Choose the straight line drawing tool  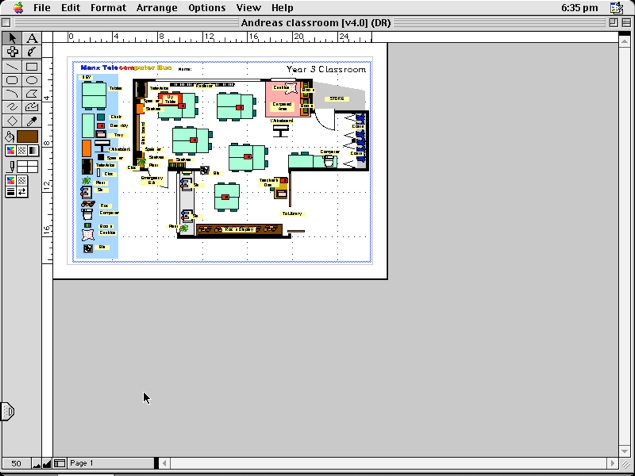click(x=12, y=67)
